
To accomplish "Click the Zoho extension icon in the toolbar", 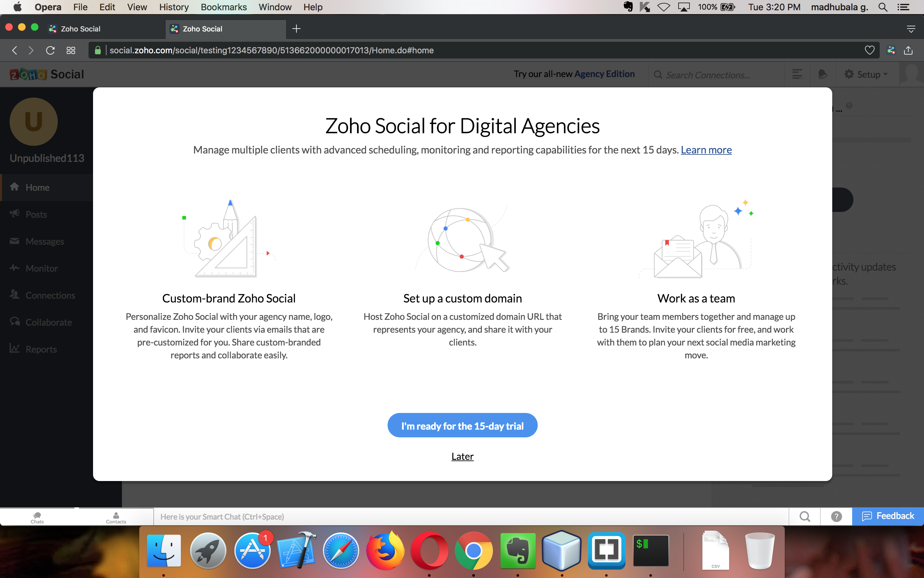I will (891, 50).
